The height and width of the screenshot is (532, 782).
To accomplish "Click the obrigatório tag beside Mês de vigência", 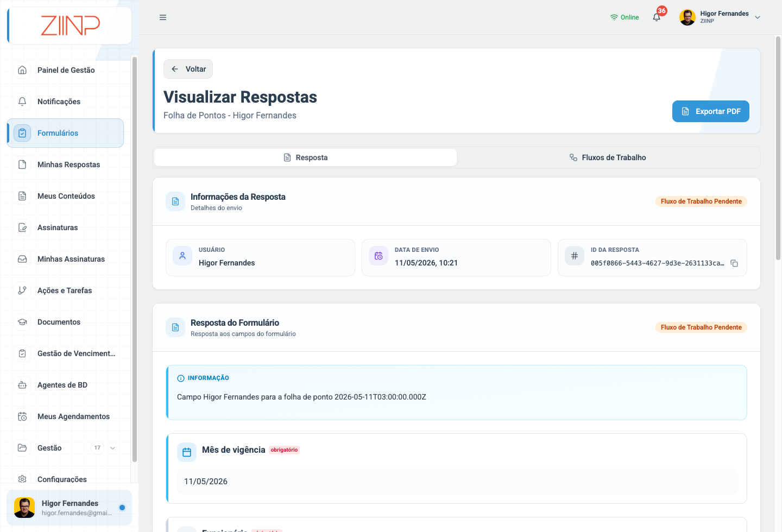I will pyautogui.click(x=285, y=450).
